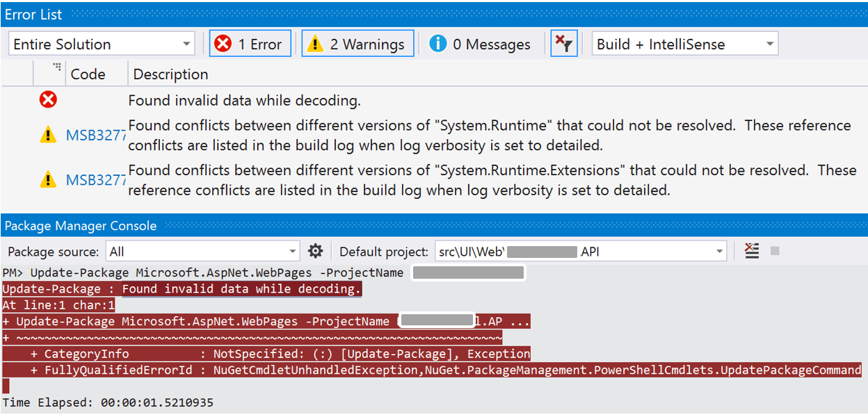Viewport: 868px width, 415px height.
Task: Sort by the Description column header
Action: tap(170, 74)
